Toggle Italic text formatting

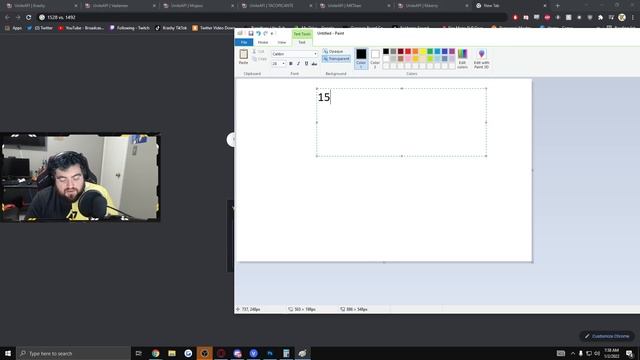pos(298,64)
